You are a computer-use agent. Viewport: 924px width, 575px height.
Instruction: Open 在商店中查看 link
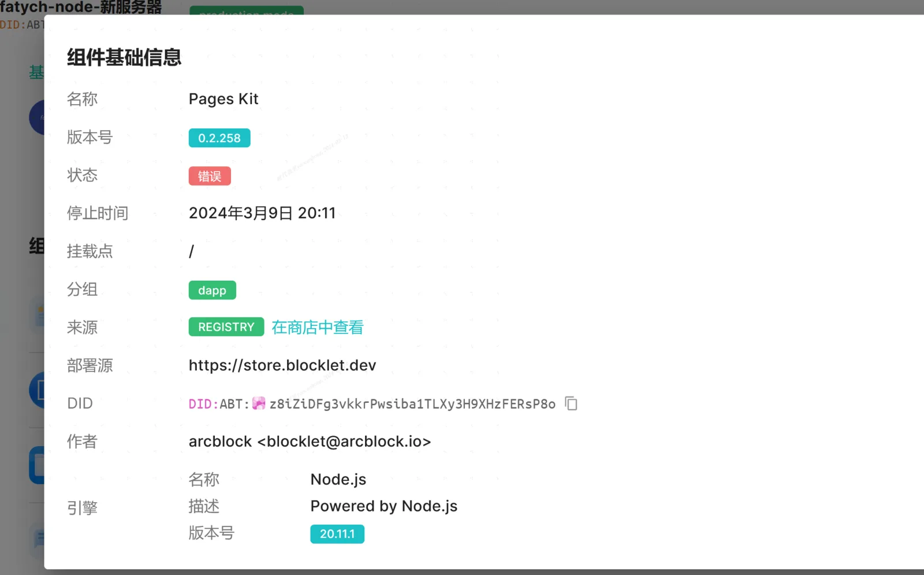point(318,327)
